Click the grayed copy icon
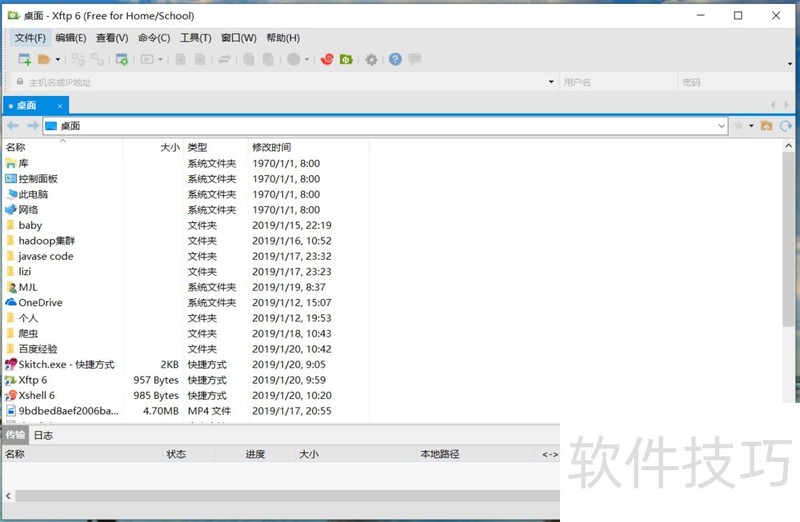This screenshot has width=800, height=522. click(248, 59)
